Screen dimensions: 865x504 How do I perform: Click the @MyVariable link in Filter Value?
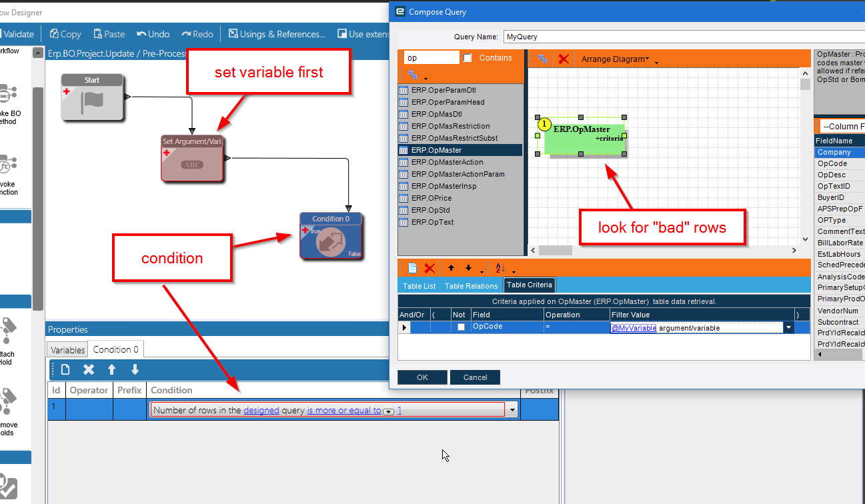tap(634, 328)
